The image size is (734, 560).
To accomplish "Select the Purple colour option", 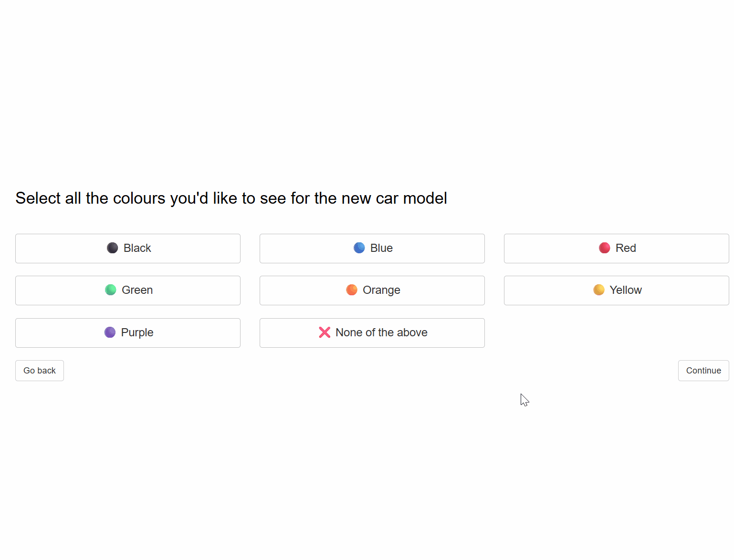I will click(x=128, y=332).
